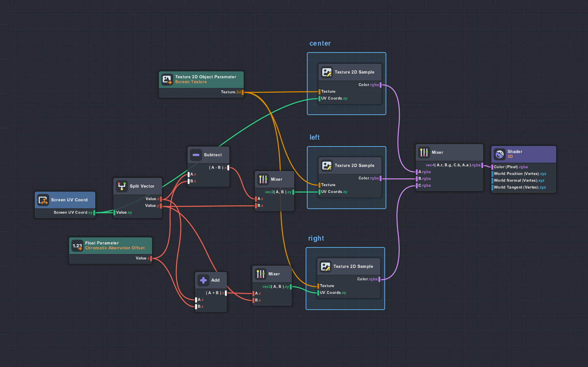Screen dimensions: 588x367
Task: Click the Subtract ( A - B ).x output port
Action: [228, 168]
